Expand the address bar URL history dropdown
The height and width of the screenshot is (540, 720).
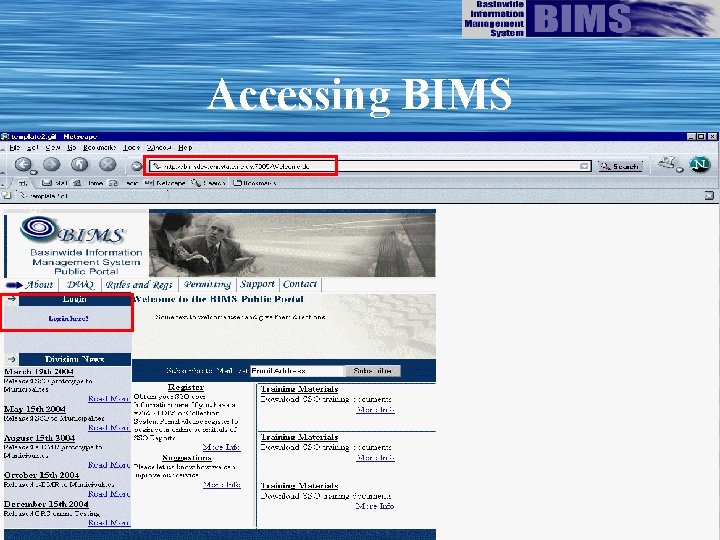point(584,166)
